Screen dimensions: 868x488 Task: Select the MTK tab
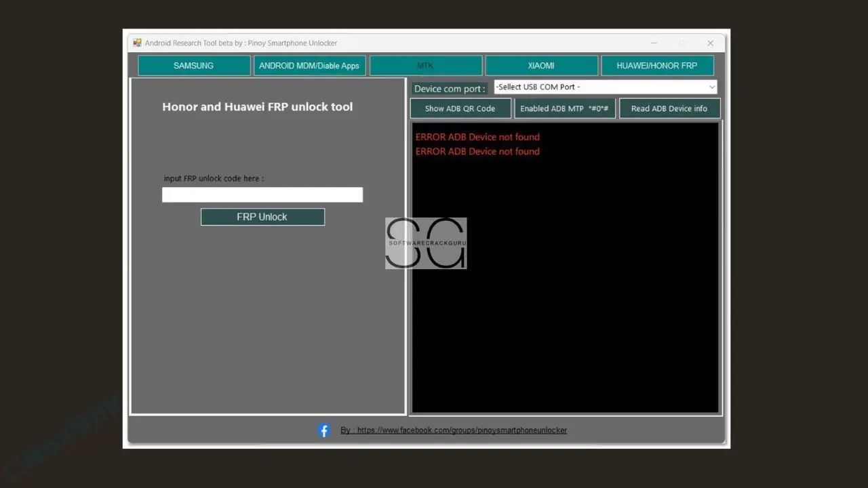pyautogui.click(x=425, y=66)
